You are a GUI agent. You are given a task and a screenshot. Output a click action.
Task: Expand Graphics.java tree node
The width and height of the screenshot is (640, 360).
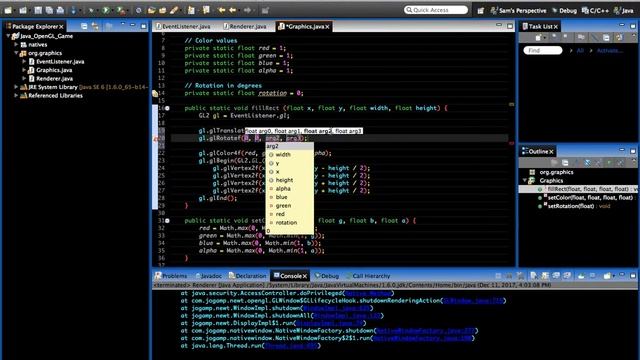[x=24, y=70]
